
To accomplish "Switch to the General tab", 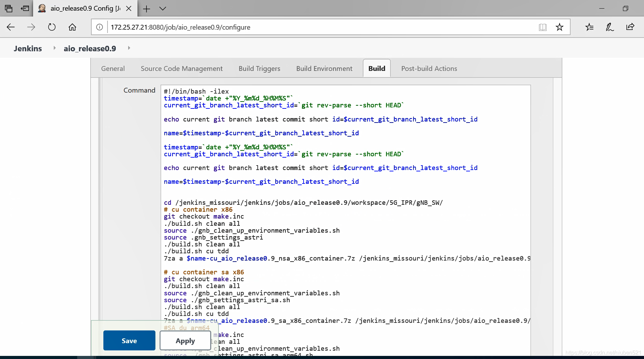I will (x=113, y=68).
